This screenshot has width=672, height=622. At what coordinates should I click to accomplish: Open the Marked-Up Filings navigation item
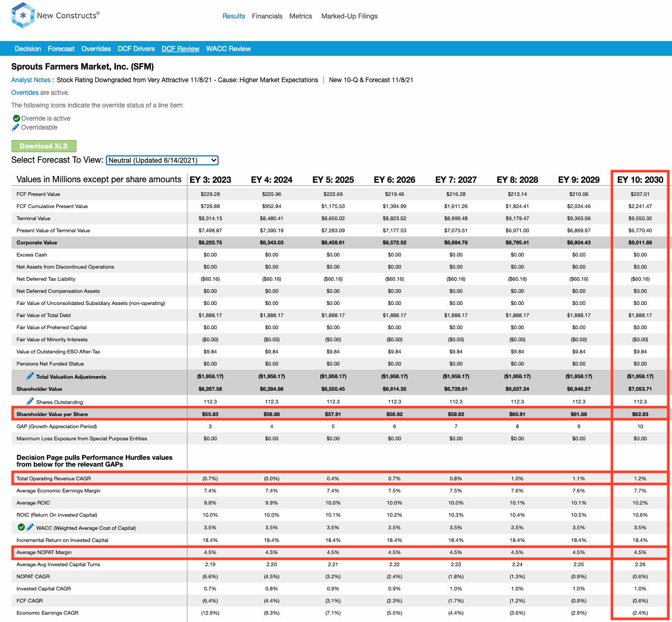click(x=349, y=16)
